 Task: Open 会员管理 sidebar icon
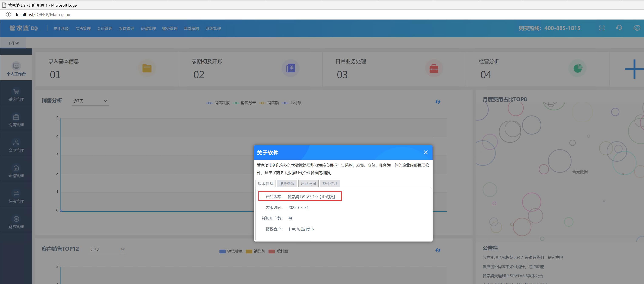(16, 142)
